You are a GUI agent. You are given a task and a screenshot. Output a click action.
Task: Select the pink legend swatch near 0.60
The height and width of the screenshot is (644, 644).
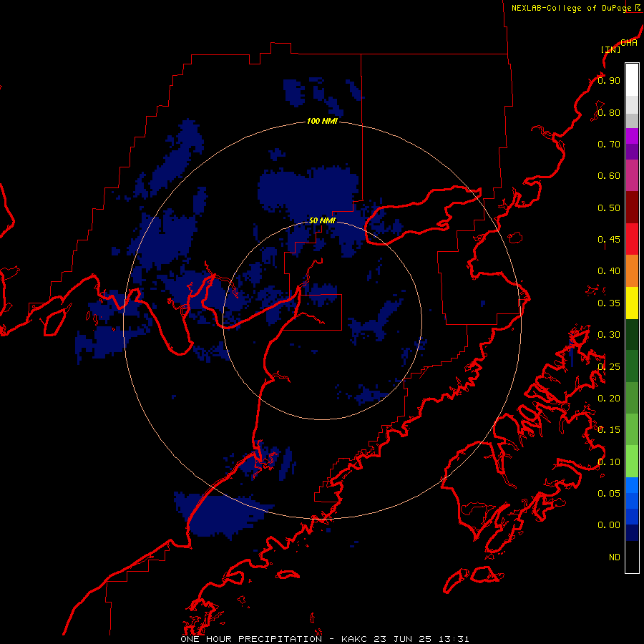(632, 175)
